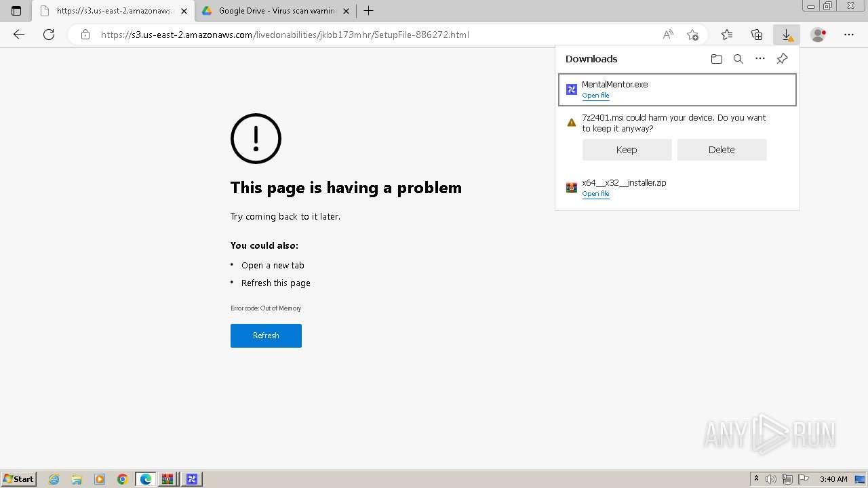
Task: Go back to previous page
Action: point(19,35)
